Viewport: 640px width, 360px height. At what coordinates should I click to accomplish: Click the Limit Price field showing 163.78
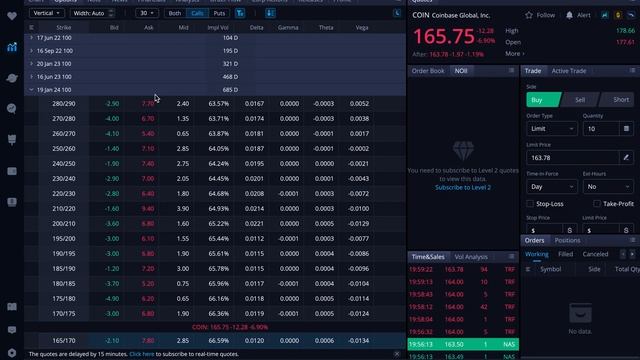coord(573,157)
